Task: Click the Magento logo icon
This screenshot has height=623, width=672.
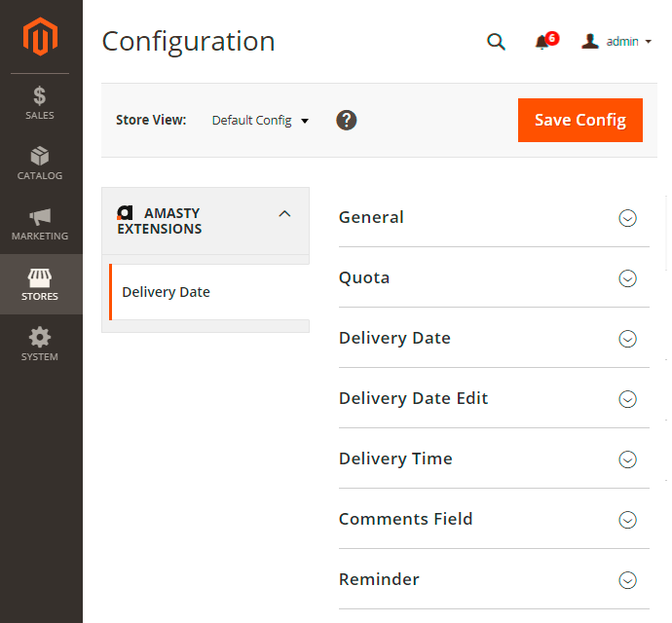Action: 41,38
